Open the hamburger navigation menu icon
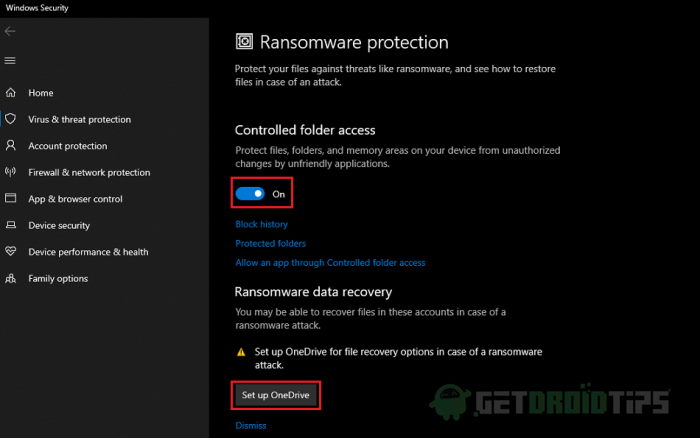700x438 pixels. (10, 60)
